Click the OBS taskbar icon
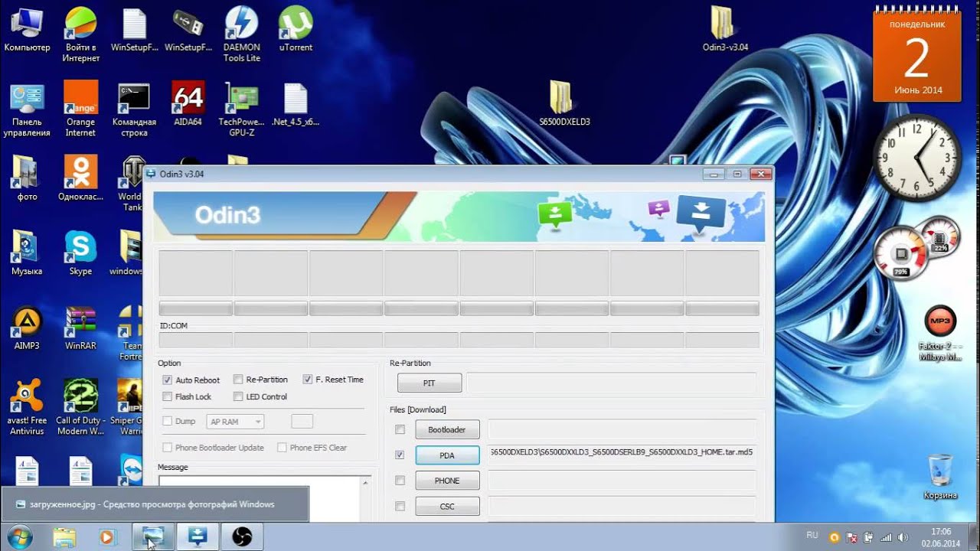 (242, 536)
